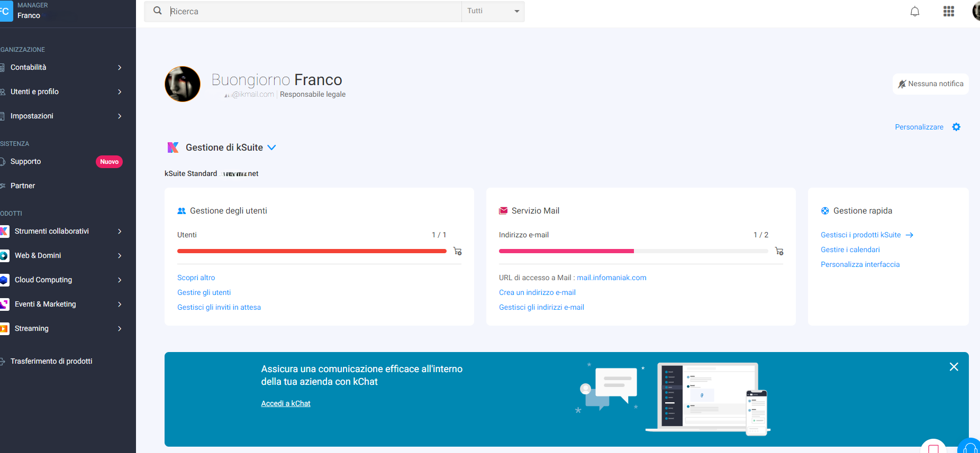This screenshot has width=980, height=453.
Task: Click the Scopri altro link
Action: pyautogui.click(x=196, y=278)
